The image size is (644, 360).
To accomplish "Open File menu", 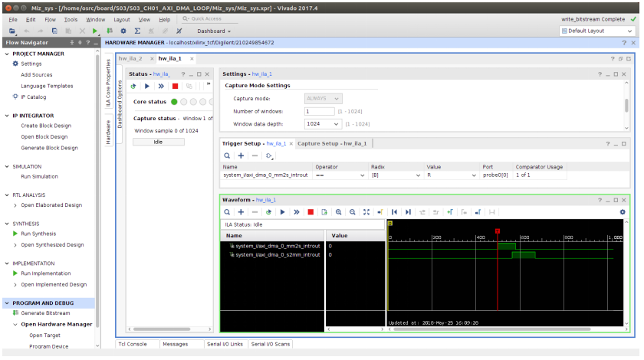I will click(13, 19).
